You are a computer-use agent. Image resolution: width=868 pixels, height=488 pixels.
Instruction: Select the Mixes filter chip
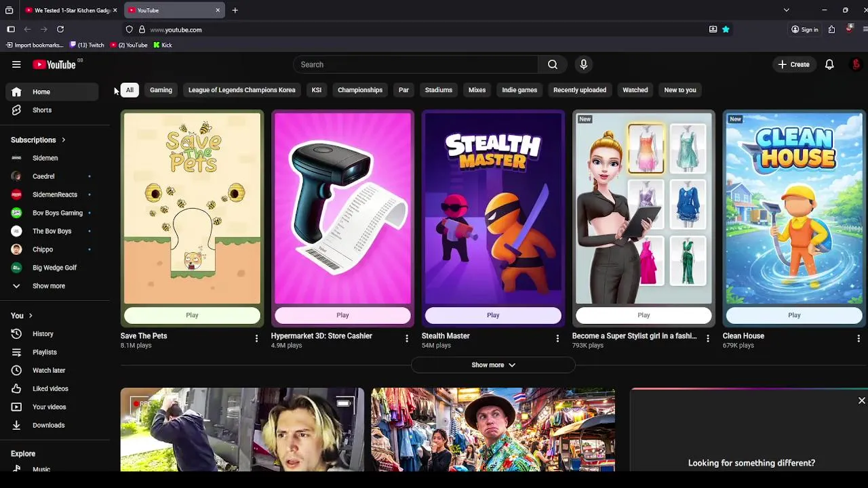[x=477, y=90]
